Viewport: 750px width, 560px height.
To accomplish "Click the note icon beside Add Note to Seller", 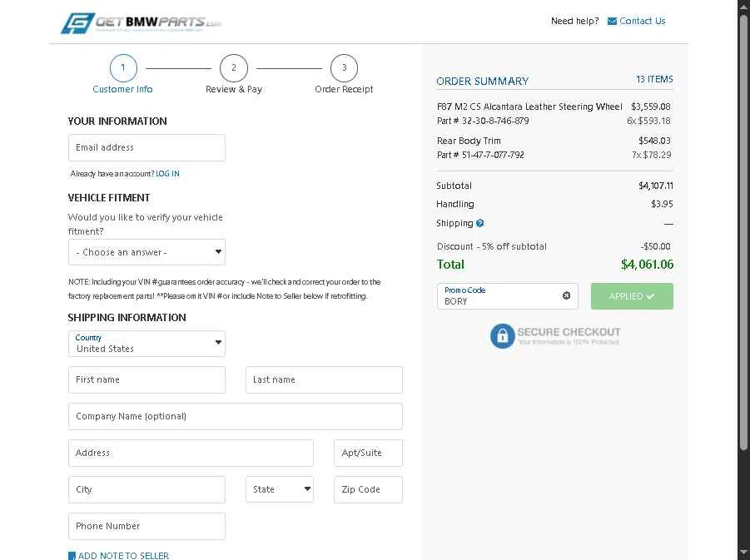I will pos(72,555).
